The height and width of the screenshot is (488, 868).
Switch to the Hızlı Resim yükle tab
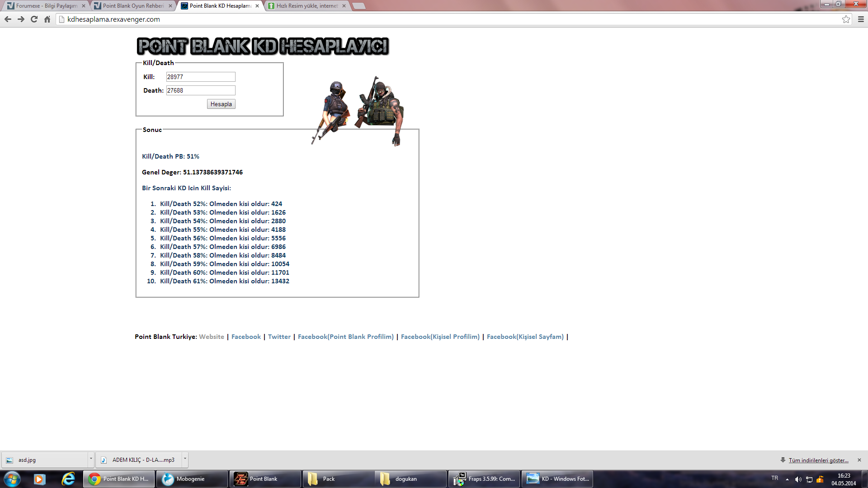point(306,6)
